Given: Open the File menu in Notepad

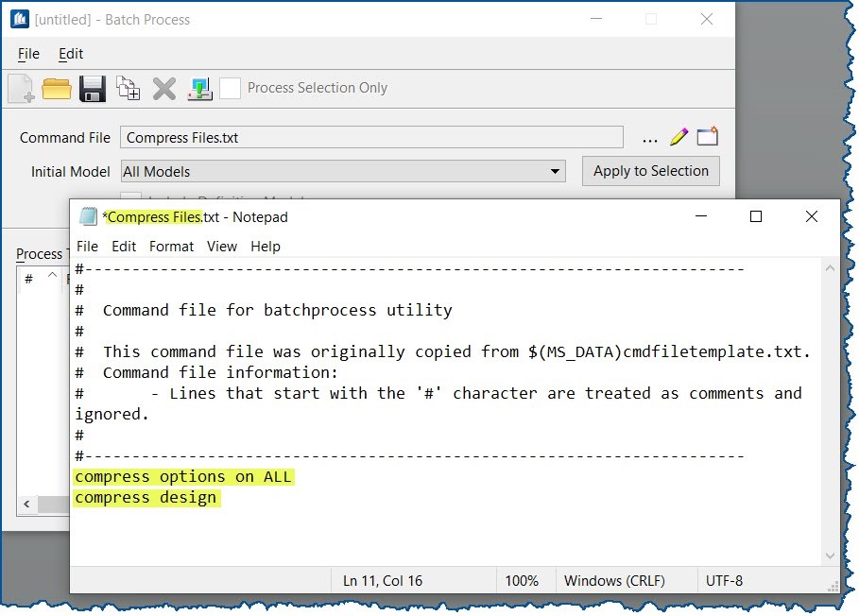Looking at the screenshot, I should pyautogui.click(x=87, y=247).
